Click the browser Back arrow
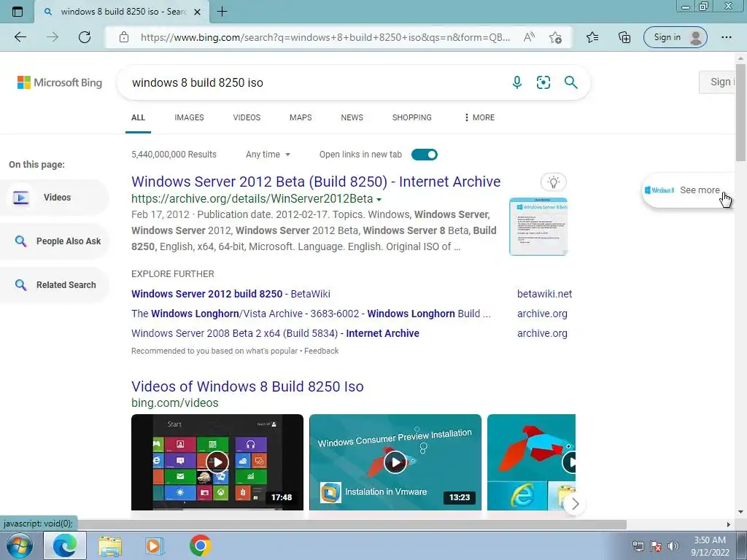The image size is (747, 560). pos(20,37)
